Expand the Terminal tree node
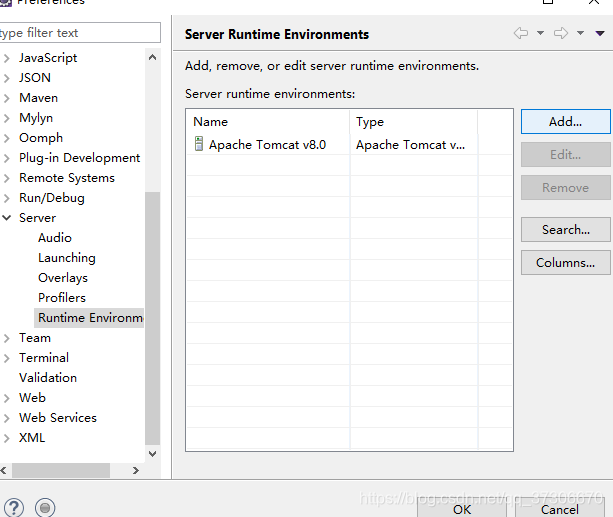613x517 pixels. [6, 358]
